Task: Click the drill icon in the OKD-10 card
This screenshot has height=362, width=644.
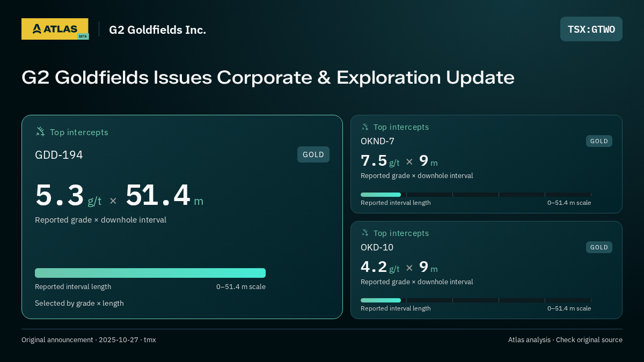Action: [365, 233]
